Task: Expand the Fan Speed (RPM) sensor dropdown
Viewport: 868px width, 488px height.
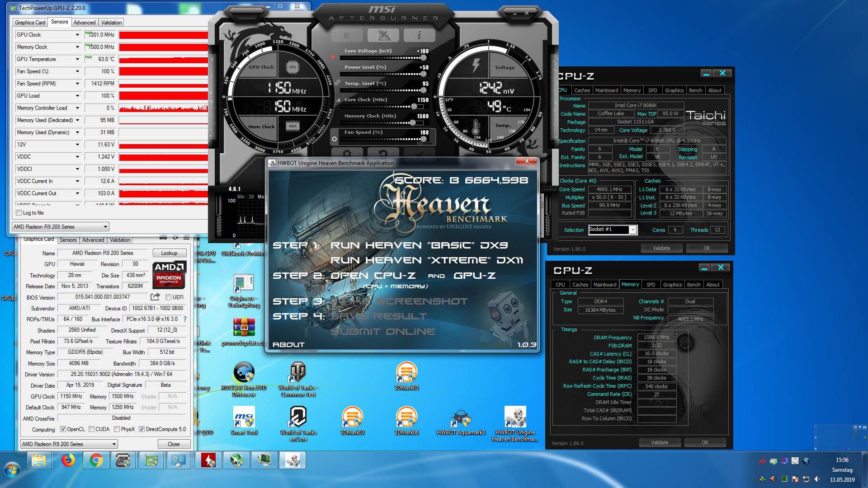Action: 77,84
